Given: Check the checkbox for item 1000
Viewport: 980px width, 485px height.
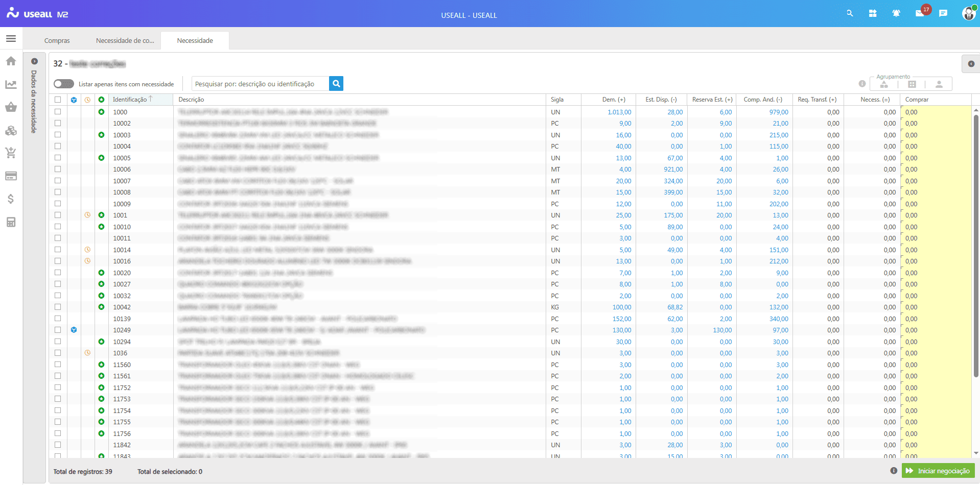Looking at the screenshot, I should 58,112.
